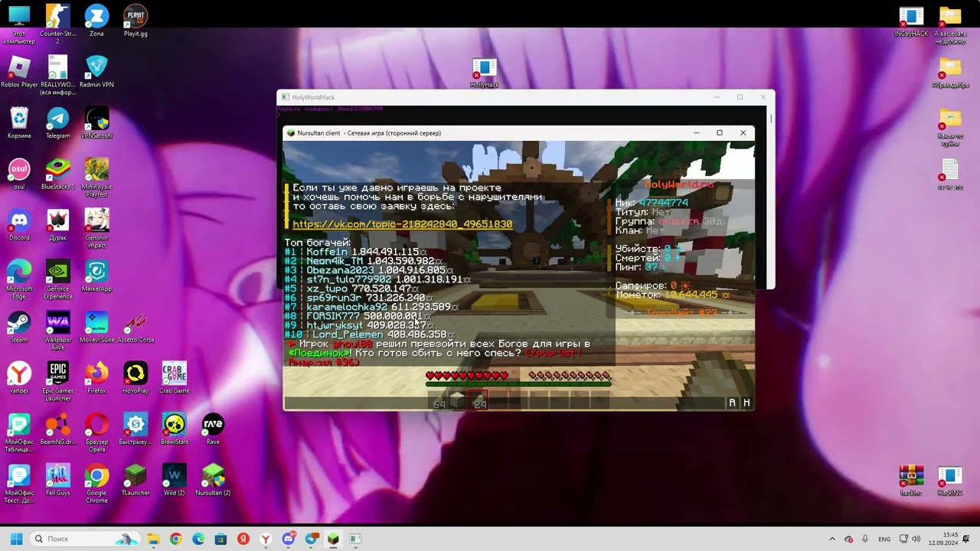
Task: Maximize the Nursultan client window
Action: point(720,133)
